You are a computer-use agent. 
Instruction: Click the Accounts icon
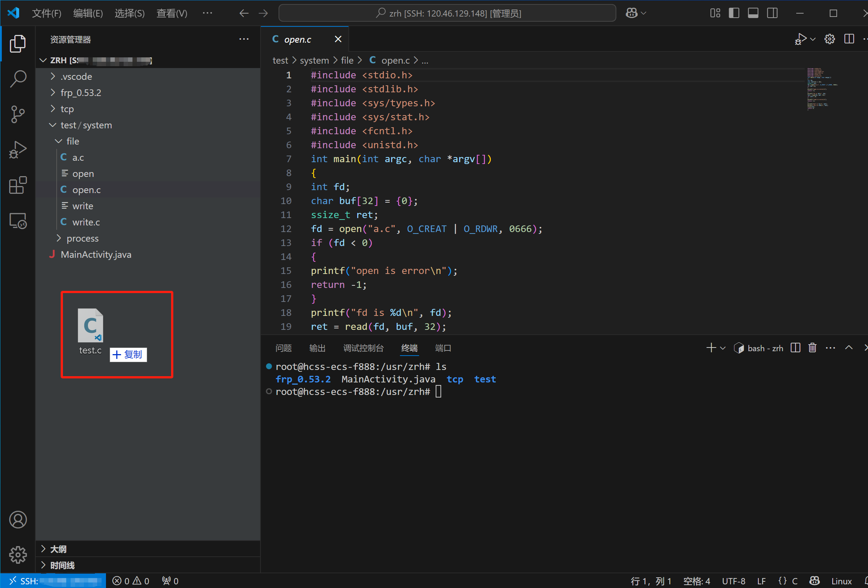click(18, 519)
